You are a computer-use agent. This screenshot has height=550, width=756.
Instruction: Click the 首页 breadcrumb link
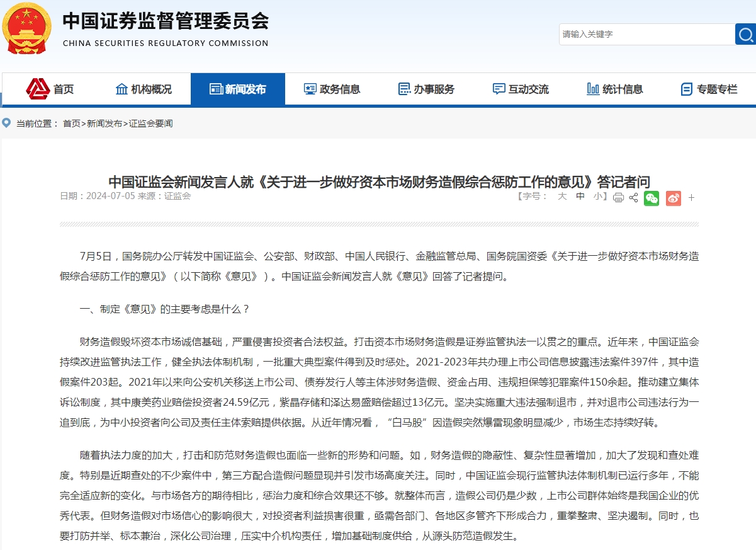tap(72, 123)
